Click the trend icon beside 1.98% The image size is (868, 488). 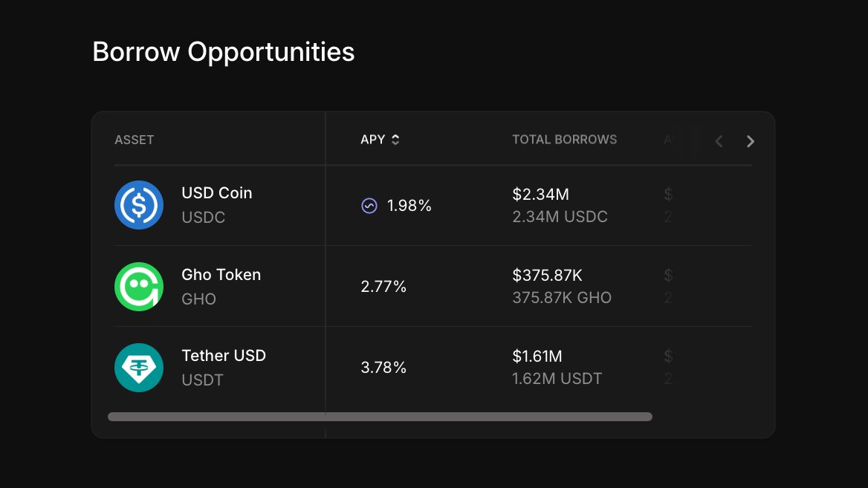coord(369,206)
